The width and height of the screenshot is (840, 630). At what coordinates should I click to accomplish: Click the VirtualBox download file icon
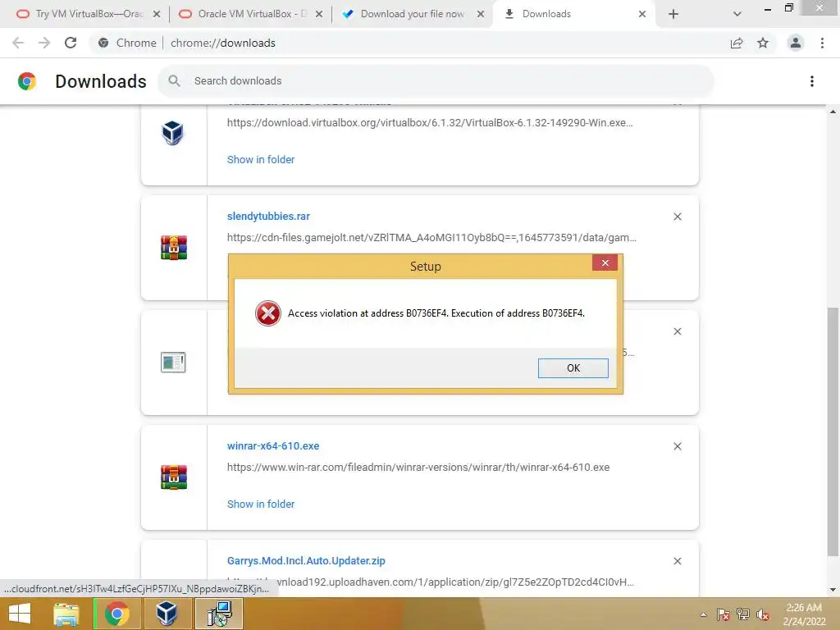172,132
